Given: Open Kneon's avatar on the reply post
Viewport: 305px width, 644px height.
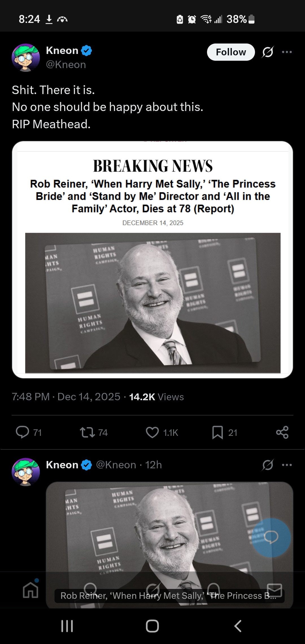Looking at the screenshot, I should [26, 472].
